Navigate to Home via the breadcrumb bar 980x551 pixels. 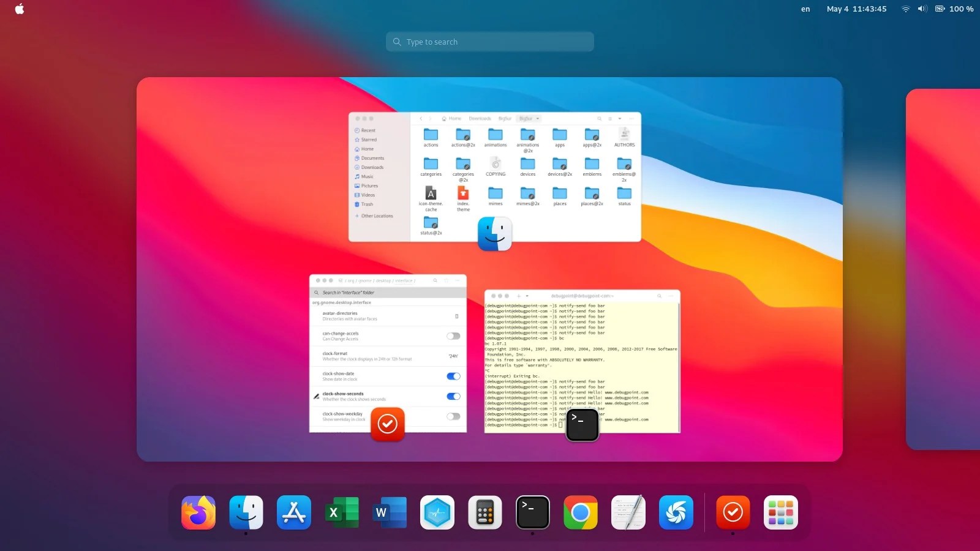(453, 118)
